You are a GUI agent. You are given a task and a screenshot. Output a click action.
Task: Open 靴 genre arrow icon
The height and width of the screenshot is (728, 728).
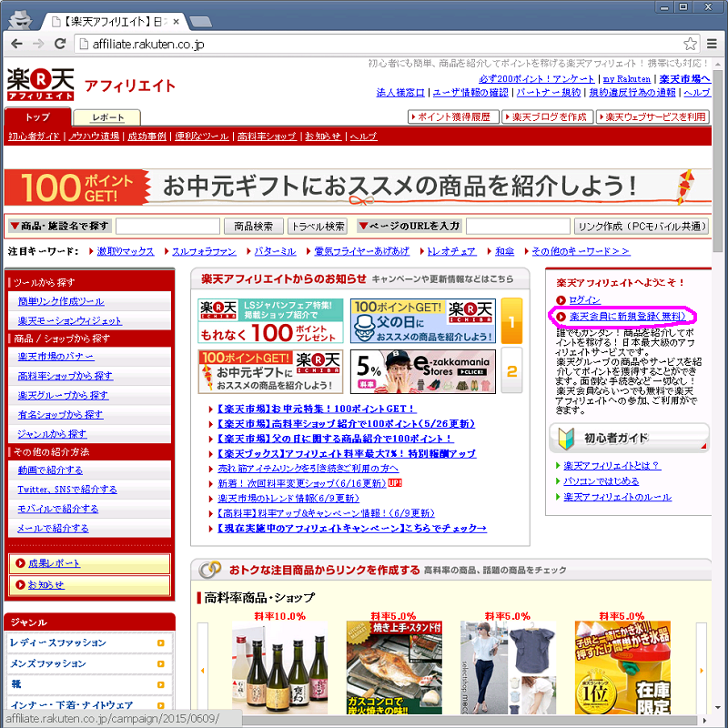pos(161,684)
